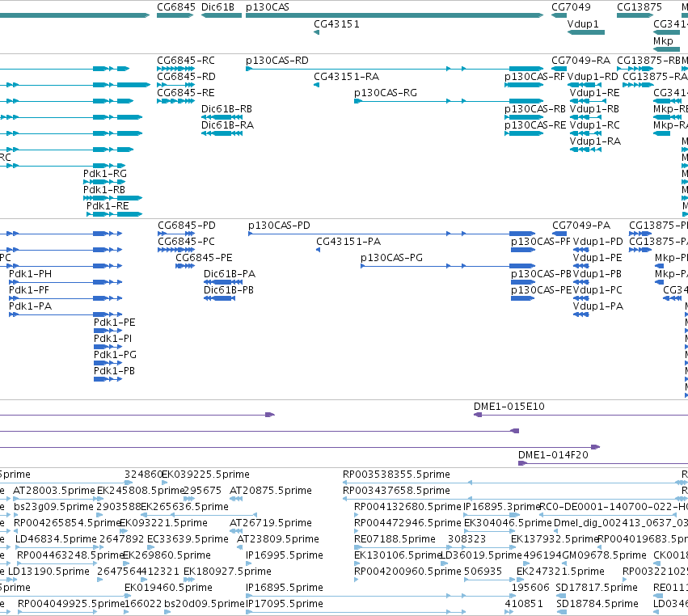
Task: Open transcript CG6845-RC
Action: 186,61
